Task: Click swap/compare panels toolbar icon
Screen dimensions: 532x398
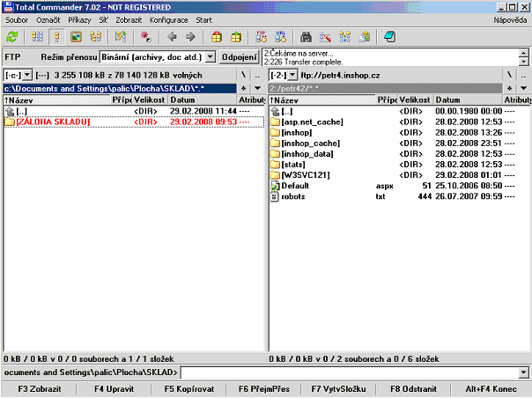Action: point(121,37)
